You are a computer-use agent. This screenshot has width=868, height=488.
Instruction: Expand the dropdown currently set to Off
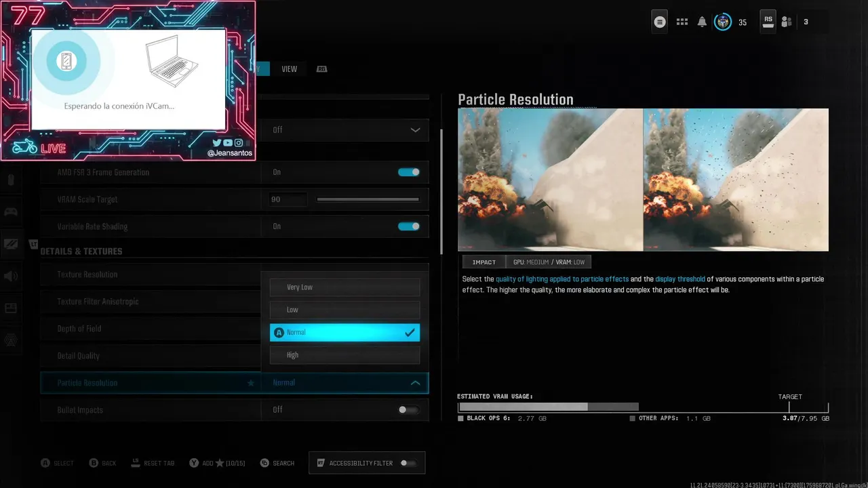click(344, 129)
